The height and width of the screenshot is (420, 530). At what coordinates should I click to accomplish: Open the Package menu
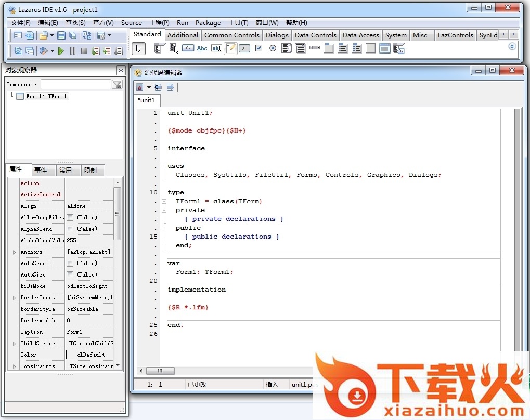click(208, 23)
